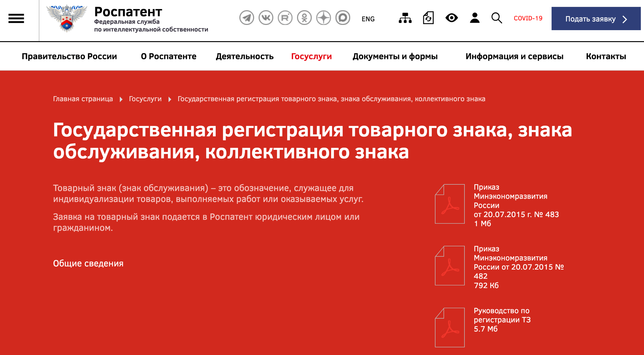Open the Общие сведения section

[88, 263]
